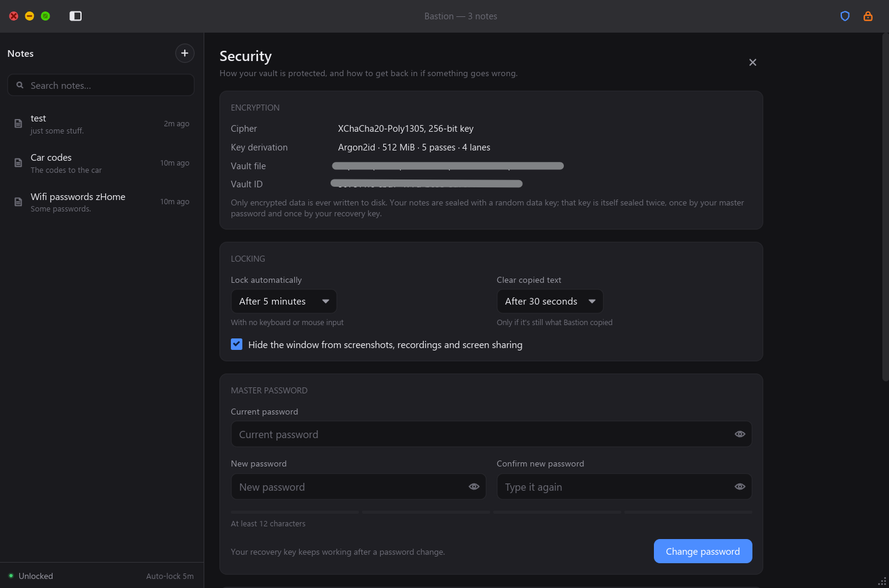Click the LOCKING section label
Viewport: 889px width, 588px height.
tap(248, 259)
